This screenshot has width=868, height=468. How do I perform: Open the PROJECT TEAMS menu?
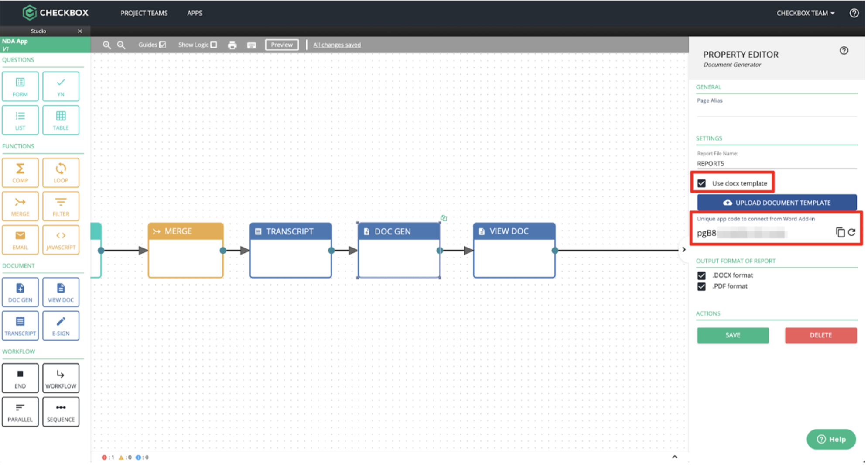(144, 13)
